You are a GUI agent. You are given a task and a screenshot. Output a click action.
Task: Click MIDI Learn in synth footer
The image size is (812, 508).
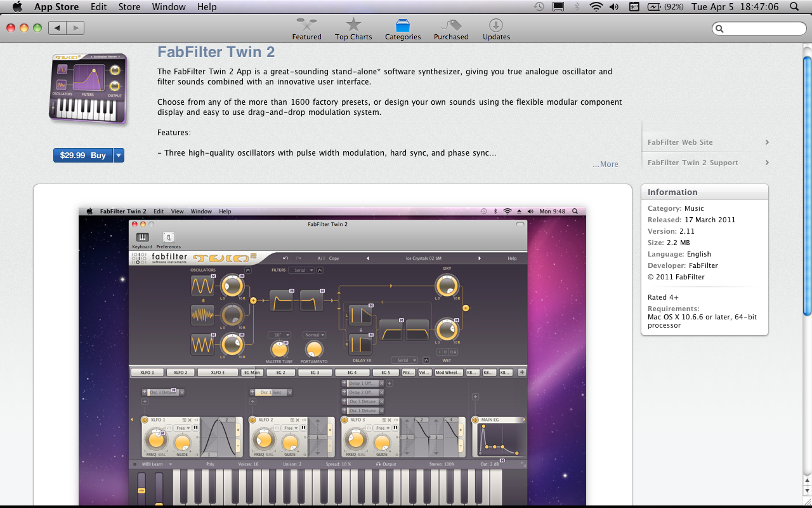153,464
